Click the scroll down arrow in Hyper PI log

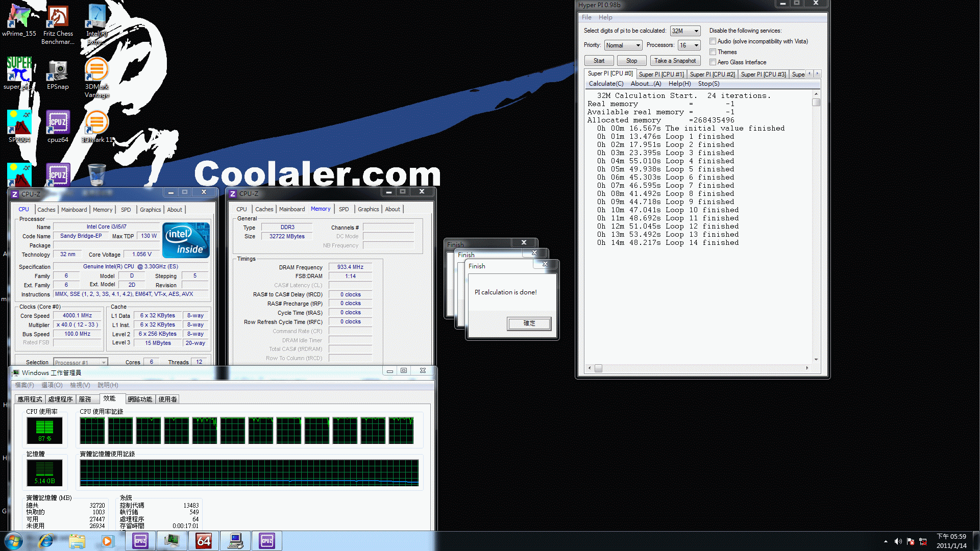[x=816, y=360]
